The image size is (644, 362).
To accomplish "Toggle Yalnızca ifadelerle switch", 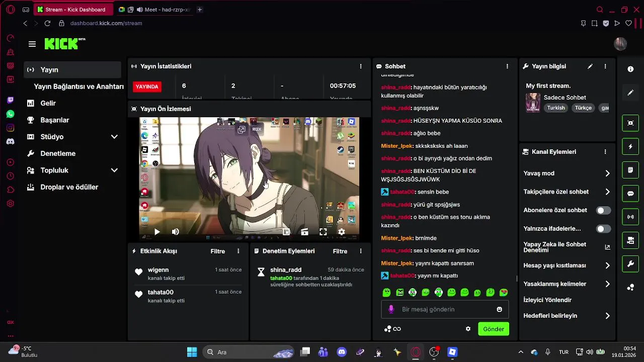I will pyautogui.click(x=603, y=229).
